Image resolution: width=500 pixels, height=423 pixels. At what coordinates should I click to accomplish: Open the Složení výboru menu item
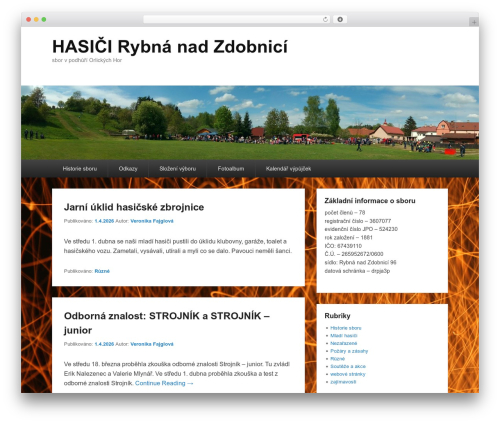pos(177,169)
